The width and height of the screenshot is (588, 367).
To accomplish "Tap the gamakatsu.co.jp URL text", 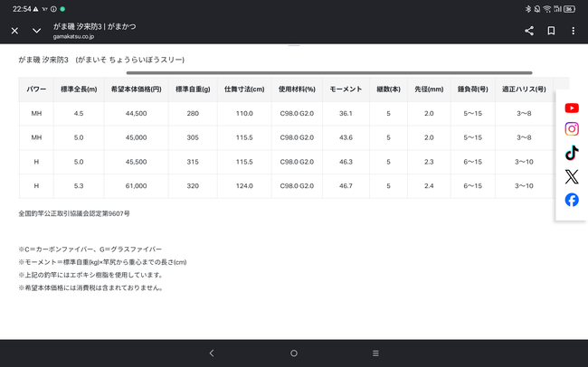I will [73, 36].
